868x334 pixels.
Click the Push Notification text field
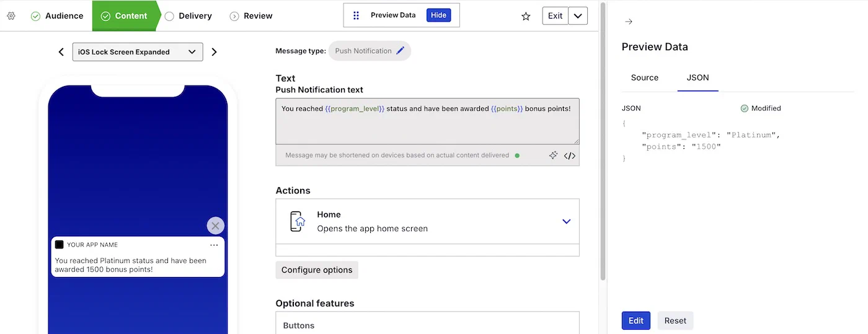[427, 121]
